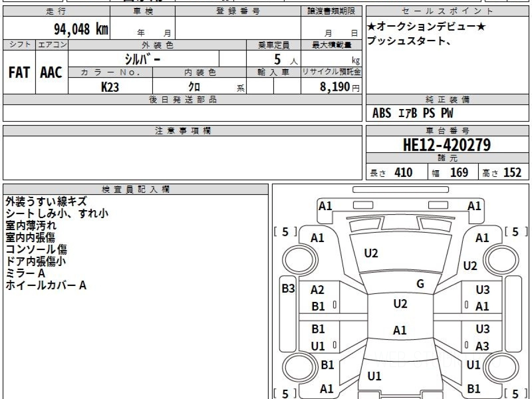Click the シフト header cell
Screen dimensions: 532x399
click(x=19, y=45)
